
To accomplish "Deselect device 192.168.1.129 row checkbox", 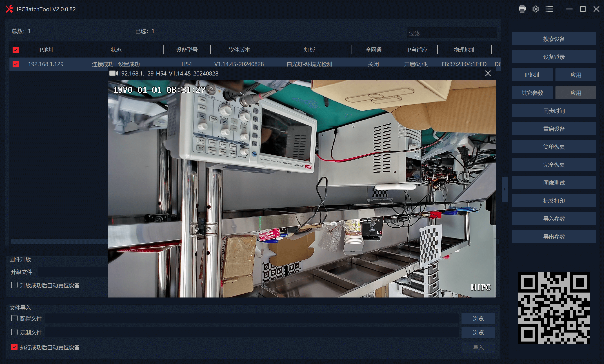I will (16, 64).
